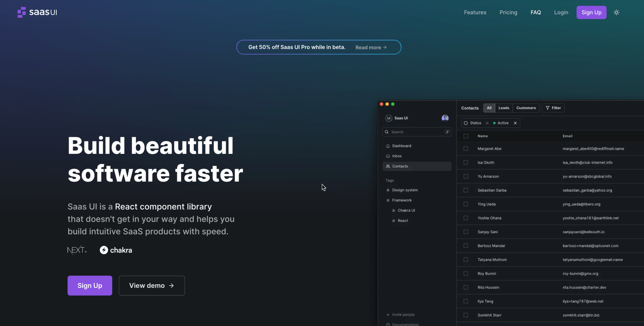Open the Dashboard sidebar item
Image resolution: width=644 pixels, height=326 pixels.
[401, 146]
